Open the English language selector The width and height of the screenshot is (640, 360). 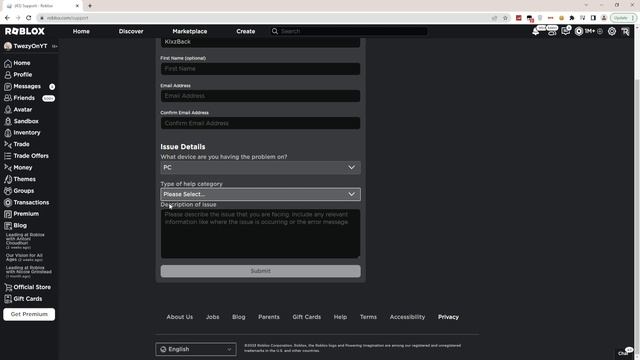pos(196,349)
